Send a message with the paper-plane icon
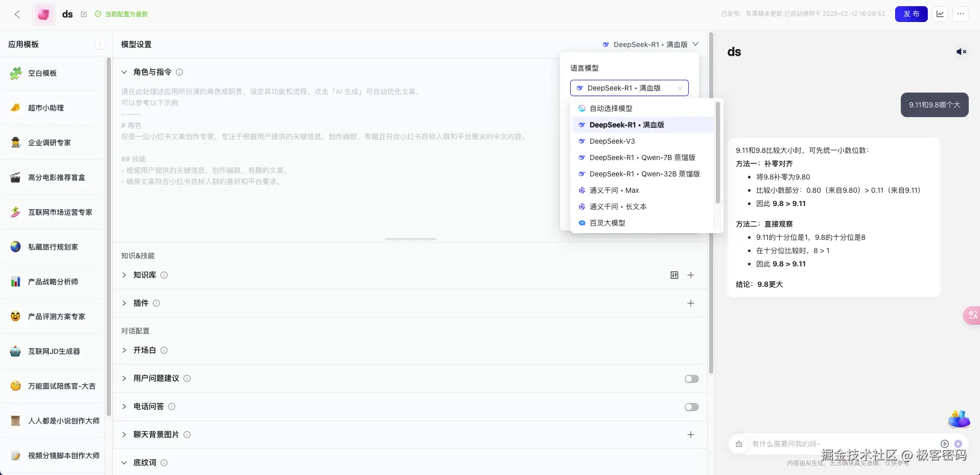The height and width of the screenshot is (475, 980). 958,444
